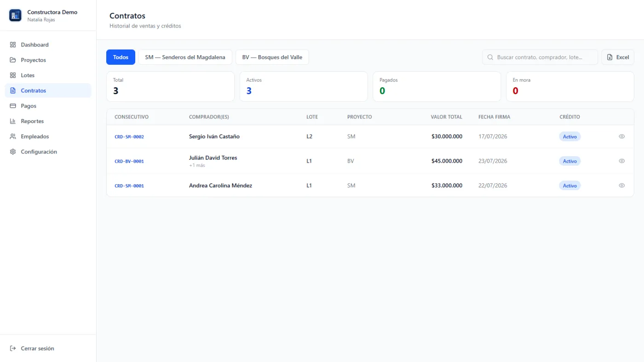The height and width of the screenshot is (362, 644).
Task: Click the Reportes bar chart icon
Action: 13,121
